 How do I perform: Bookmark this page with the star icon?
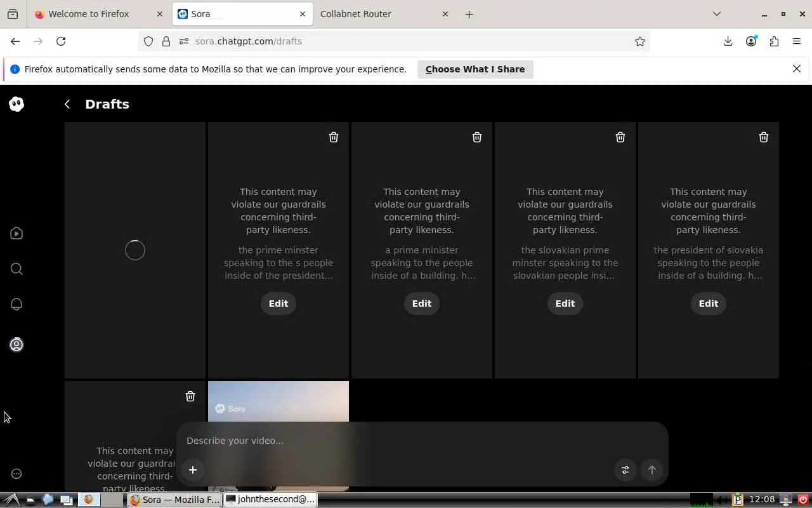click(640, 41)
